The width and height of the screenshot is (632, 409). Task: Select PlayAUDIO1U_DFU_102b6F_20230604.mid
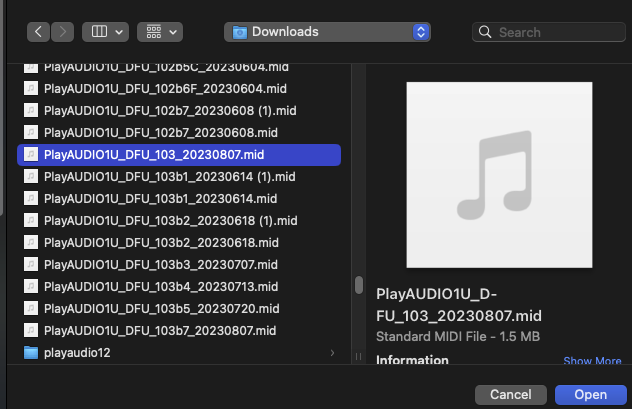click(179, 89)
